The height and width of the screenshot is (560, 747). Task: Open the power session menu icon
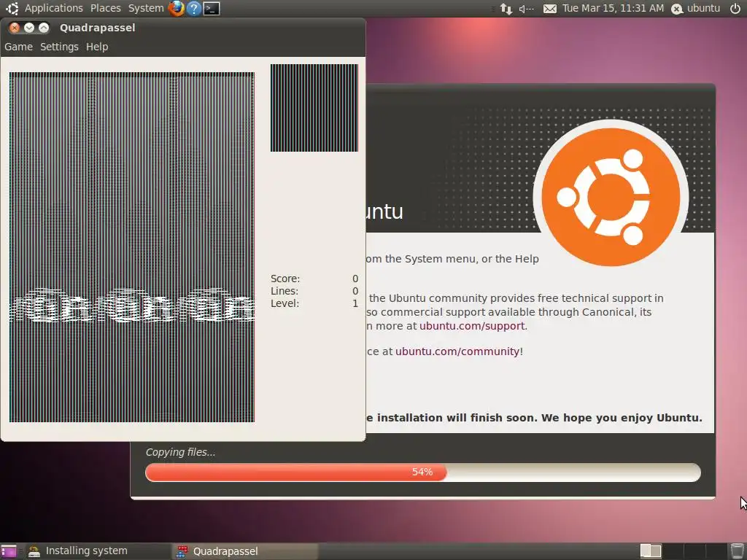pyautogui.click(x=735, y=8)
